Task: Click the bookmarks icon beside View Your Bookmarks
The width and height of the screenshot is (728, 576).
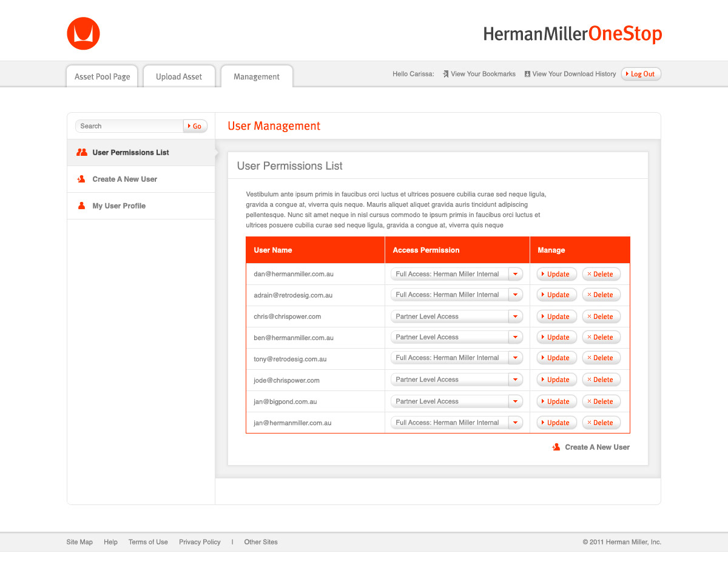Action: [x=445, y=74]
